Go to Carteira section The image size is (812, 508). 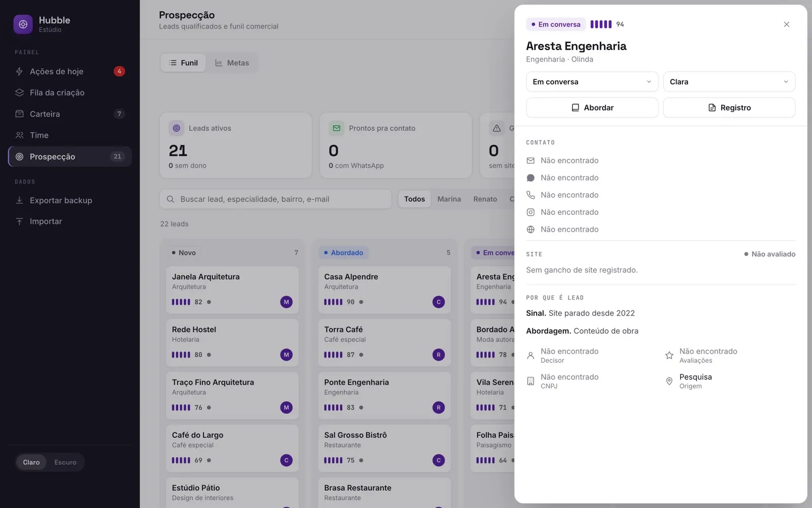tap(70, 114)
